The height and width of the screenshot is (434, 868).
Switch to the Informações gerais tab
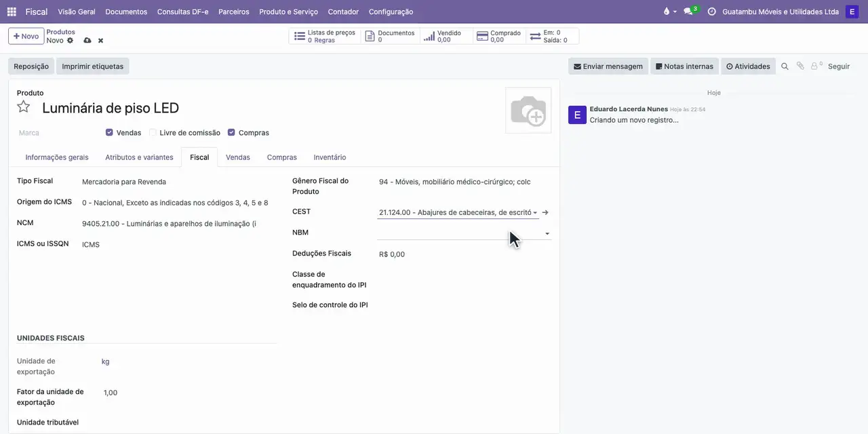[57, 157]
